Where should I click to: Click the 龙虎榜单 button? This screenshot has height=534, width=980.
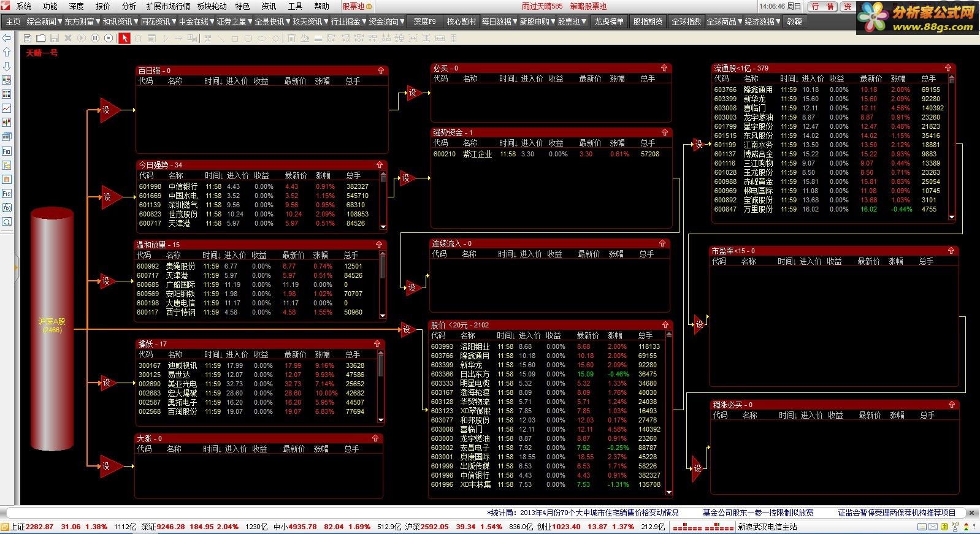tap(609, 21)
